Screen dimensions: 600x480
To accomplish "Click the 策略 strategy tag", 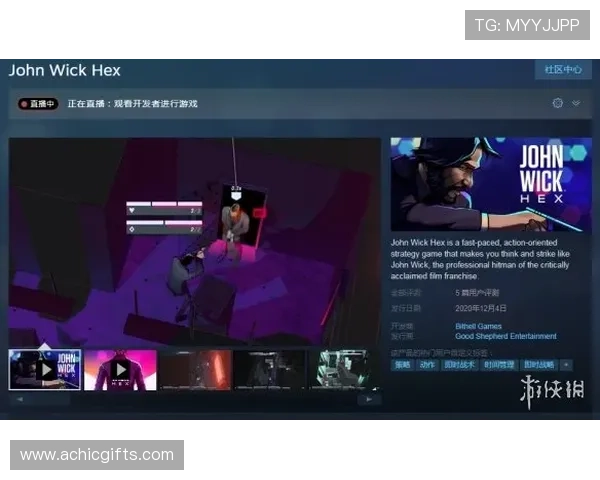I will click(x=402, y=365).
